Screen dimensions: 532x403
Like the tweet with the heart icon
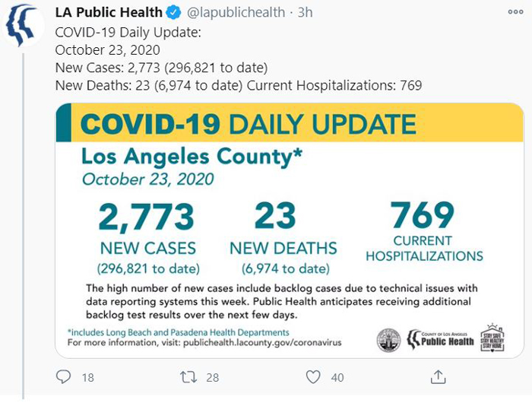[x=313, y=377]
